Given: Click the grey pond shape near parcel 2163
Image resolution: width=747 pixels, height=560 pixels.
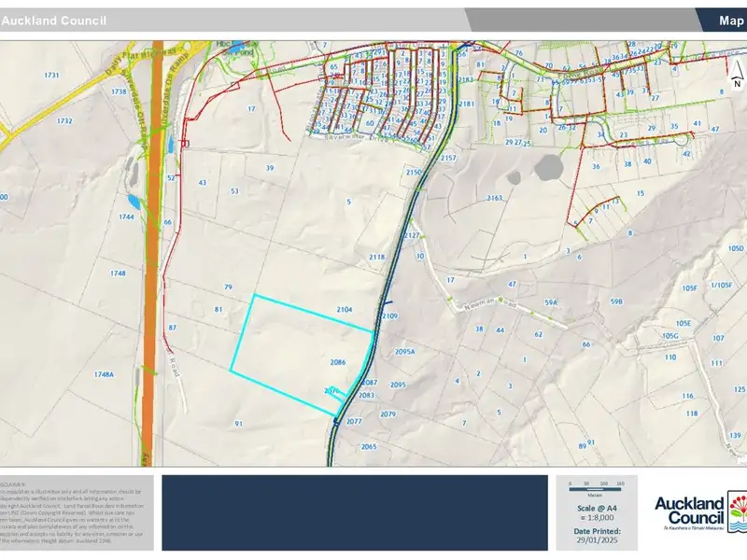Looking at the screenshot, I should pyautogui.click(x=546, y=168).
